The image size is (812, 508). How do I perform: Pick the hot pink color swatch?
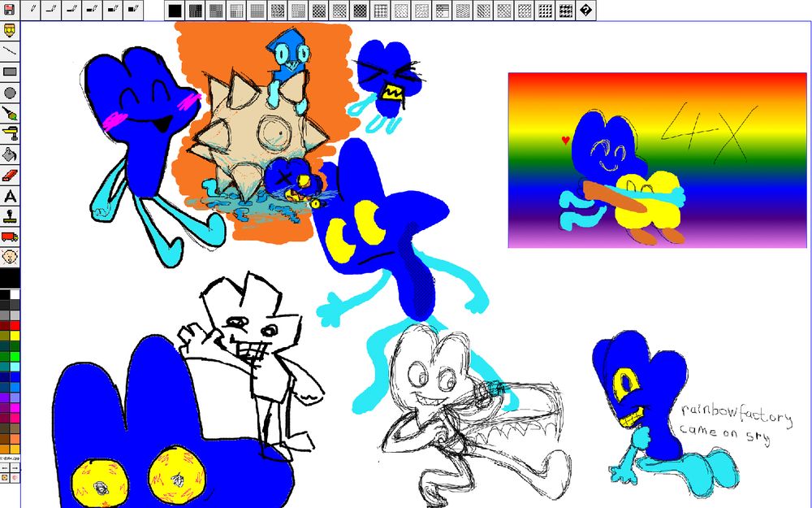tap(15, 419)
